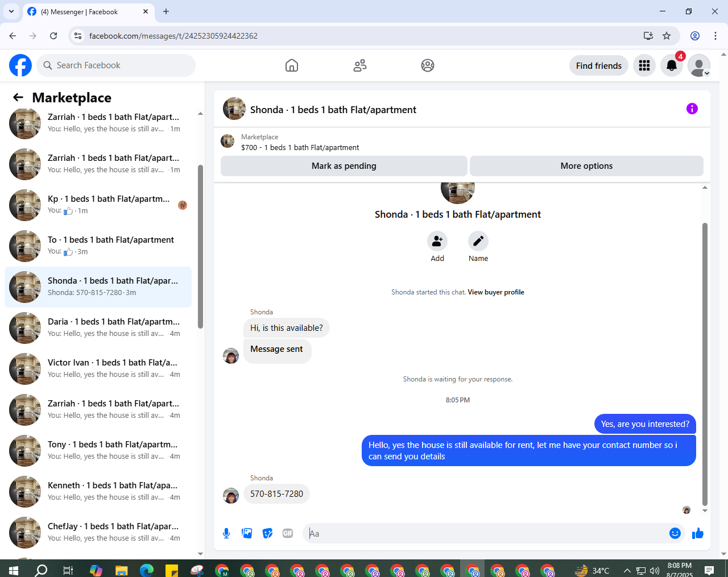This screenshot has height=577, width=728.
Task: Go back using the Marketplace arrow
Action: [18, 97]
